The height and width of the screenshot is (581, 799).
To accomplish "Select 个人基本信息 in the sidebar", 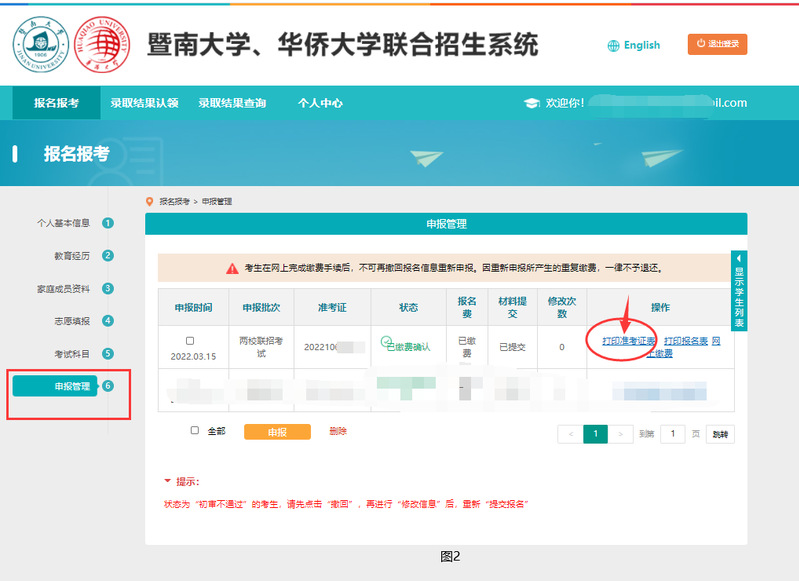I will (x=63, y=223).
